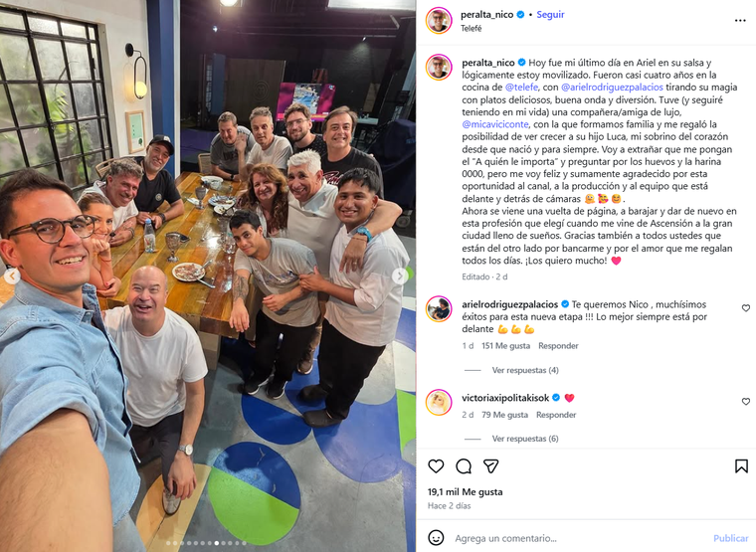Open Telefé location under the username
Screen dimensions: 756x552
pos(472,29)
